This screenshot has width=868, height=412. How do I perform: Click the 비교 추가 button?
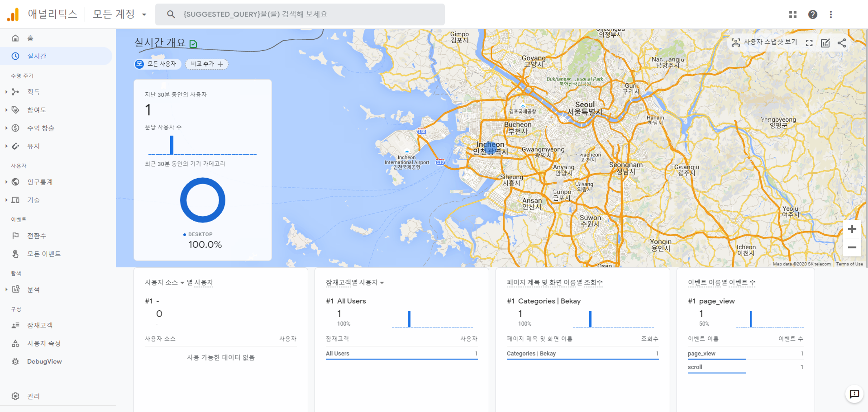(x=207, y=64)
